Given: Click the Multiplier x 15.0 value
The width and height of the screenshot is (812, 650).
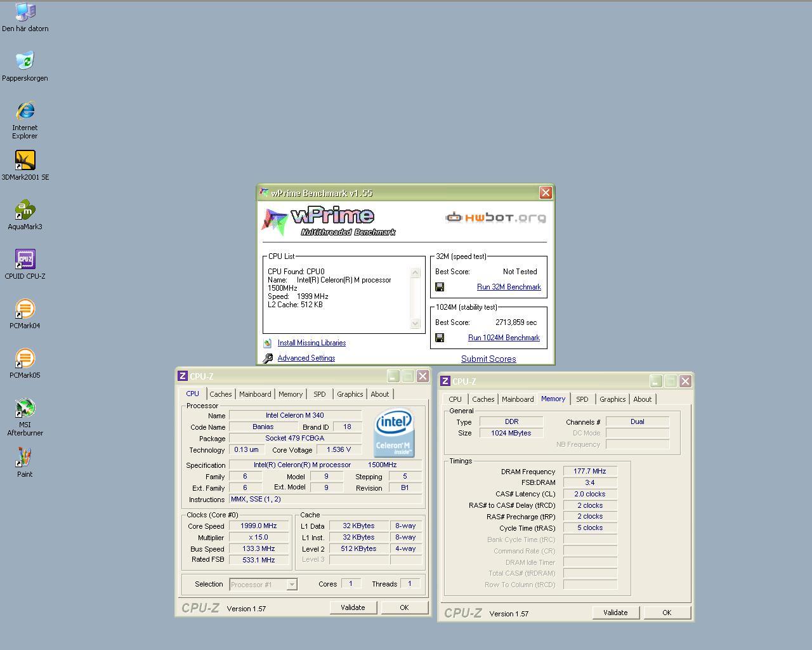Looking at the screenshot, I should click(258, 537).
